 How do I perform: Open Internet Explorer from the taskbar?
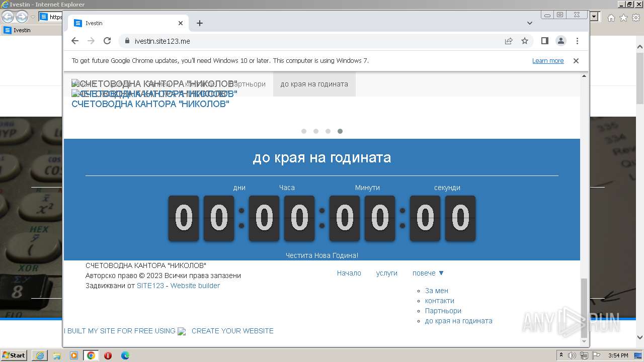coord(40,355)
